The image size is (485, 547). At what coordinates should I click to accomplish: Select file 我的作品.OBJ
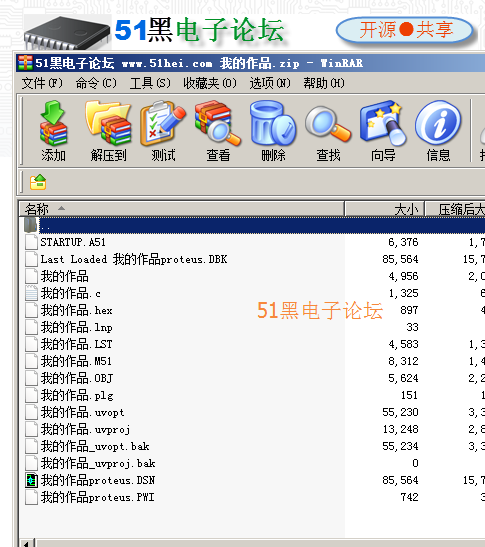point(77,378)
